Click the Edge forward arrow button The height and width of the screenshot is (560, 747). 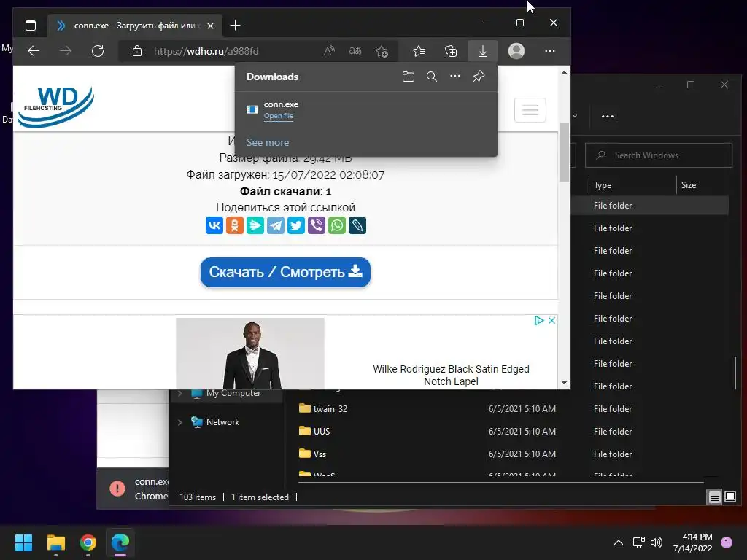[x=65, y=51]
